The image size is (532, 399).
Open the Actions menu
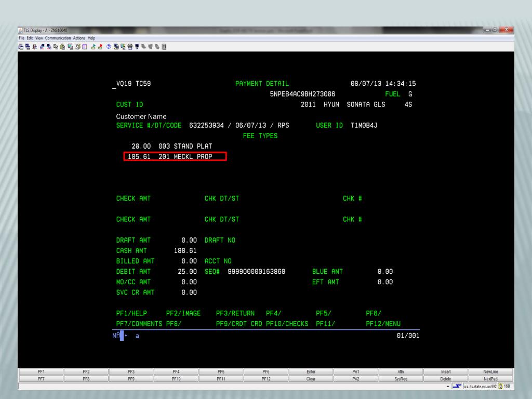tap(79, 38)
